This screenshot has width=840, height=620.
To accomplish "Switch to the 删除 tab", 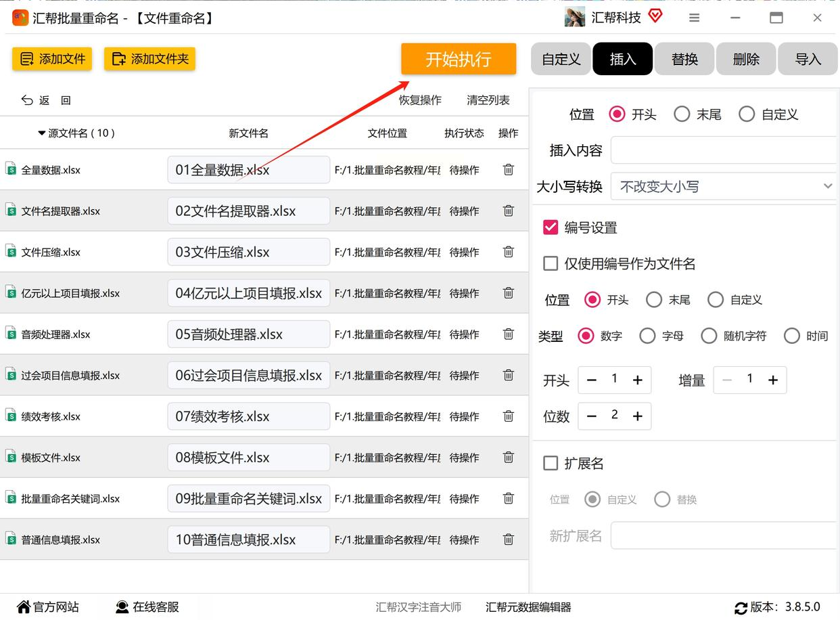I will click(x=746, y=59).
